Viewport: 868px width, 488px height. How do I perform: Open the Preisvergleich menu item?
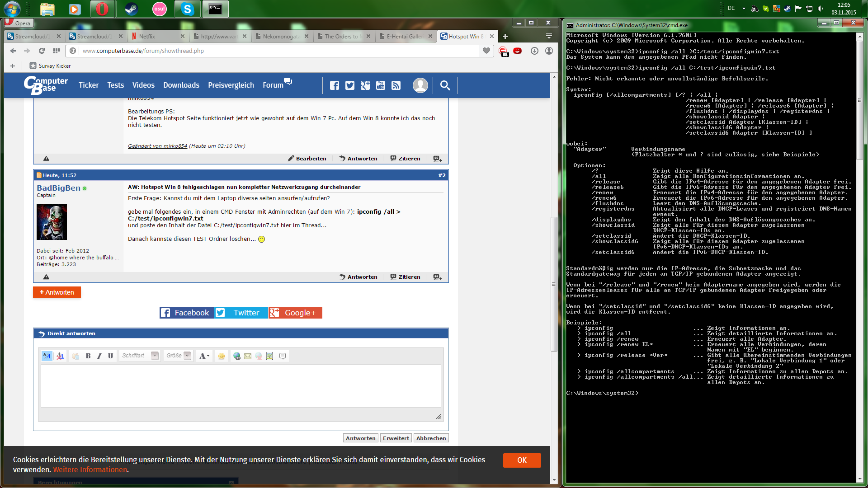[x=231, y=85]
